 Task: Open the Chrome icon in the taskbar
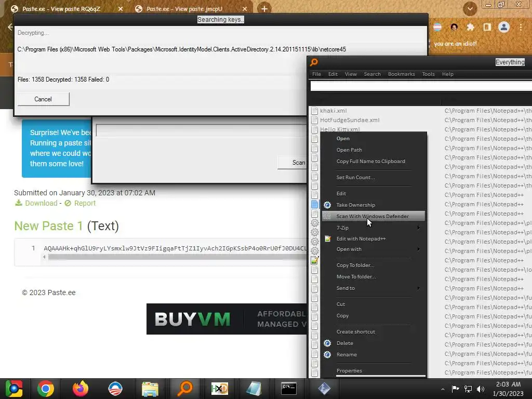(x=46, y=389)
